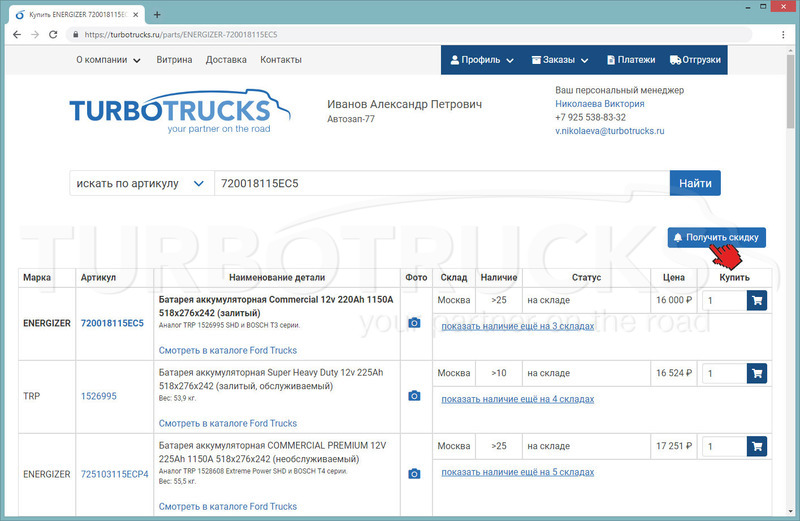Screen dimensions: 800x521
Task: Click the search field with 720018115EC5
Action: (442, 183)
